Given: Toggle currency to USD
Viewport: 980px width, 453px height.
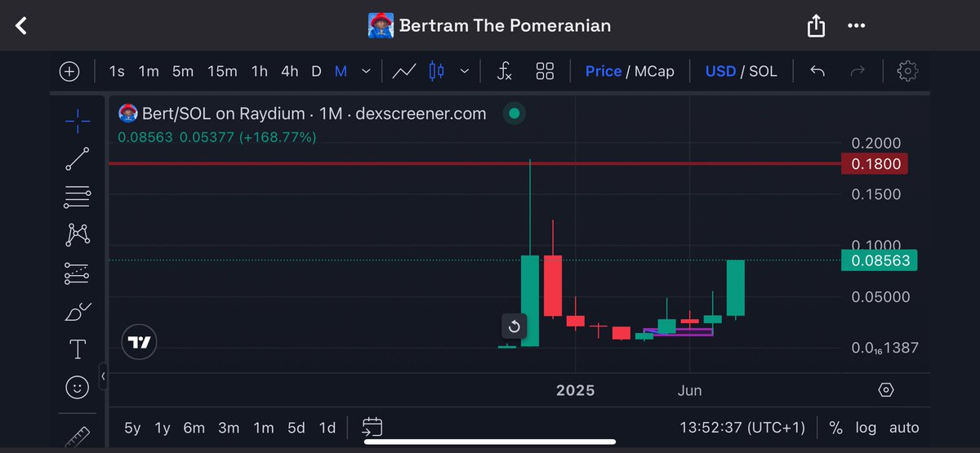Looking at the screenshot, I should (x=720, y=71).
